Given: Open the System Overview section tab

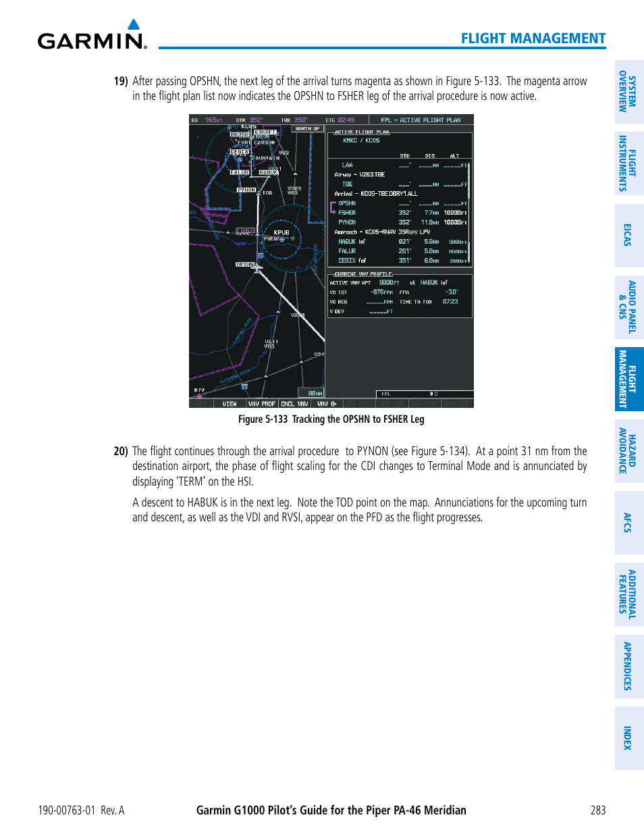Looking at the screenshot, I should [x=628, y=91].
